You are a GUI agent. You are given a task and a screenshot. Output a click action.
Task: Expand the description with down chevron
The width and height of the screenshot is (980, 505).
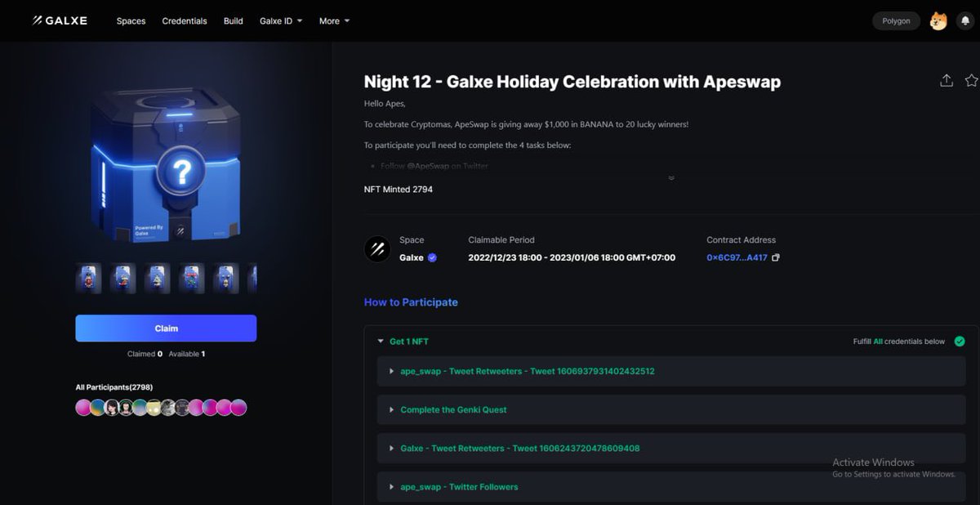[x=671, y=178]
